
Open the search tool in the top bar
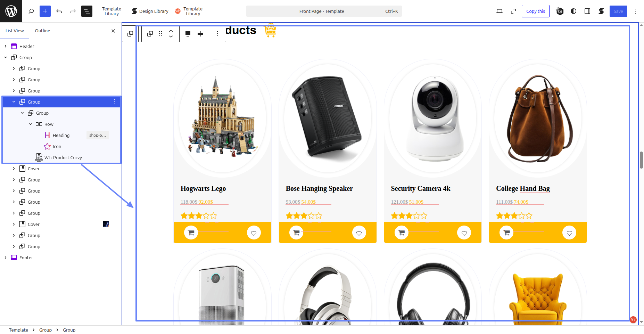31,11
